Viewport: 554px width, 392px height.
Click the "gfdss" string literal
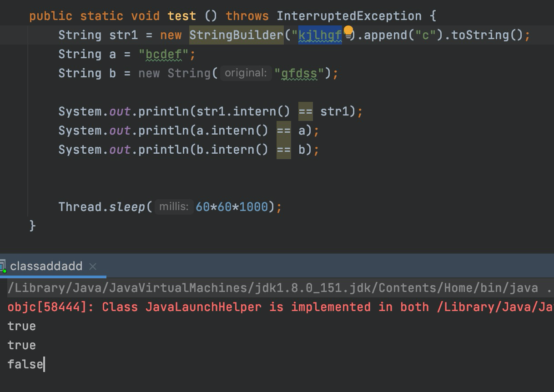[299, 73]
